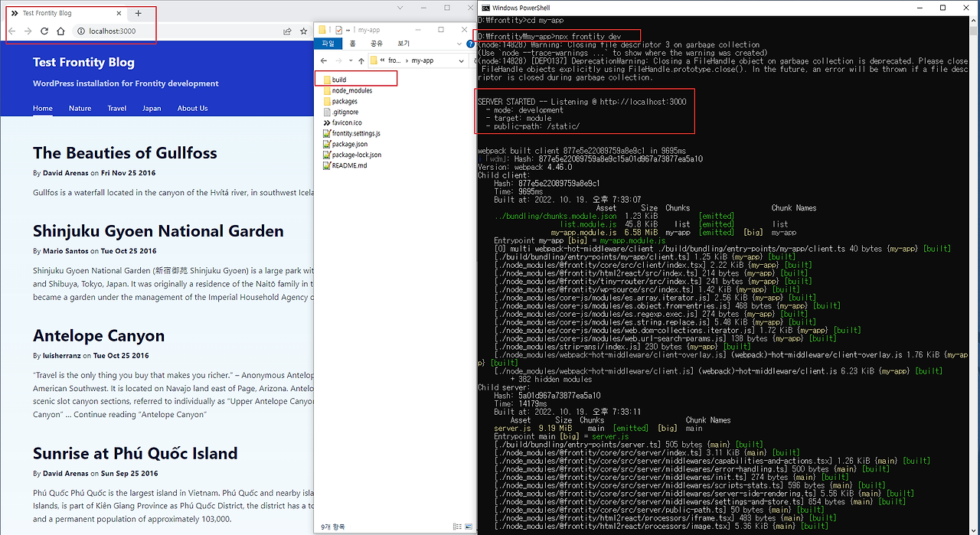Screen dimensions: 980x535
Task: Click author David Arenas on Gullfoss post
Action: click(x=65, y=173)
